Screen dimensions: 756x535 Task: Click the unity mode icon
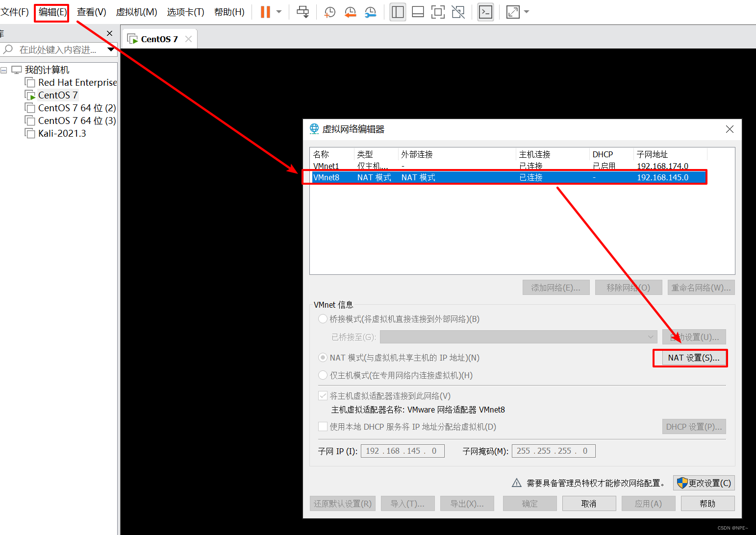pos(458,12)
